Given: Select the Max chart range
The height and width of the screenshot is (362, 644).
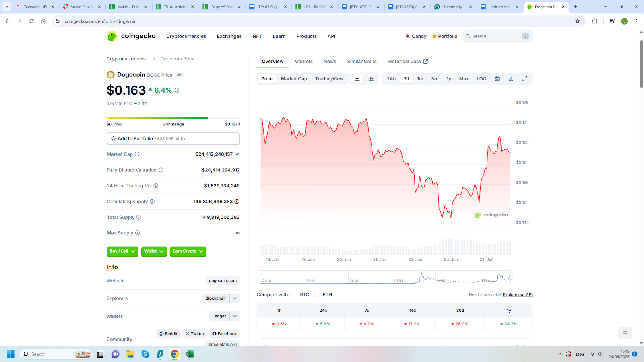Looking at the screenshot, I should point(464,79).
